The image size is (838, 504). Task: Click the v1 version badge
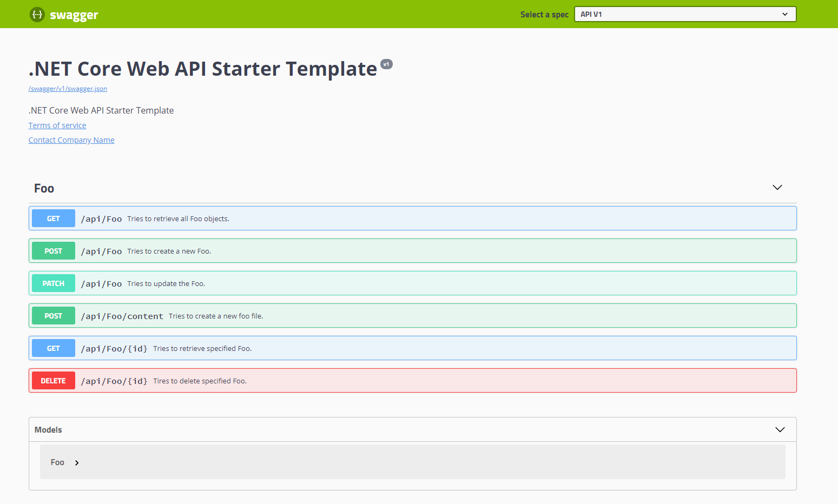point(386,64)
